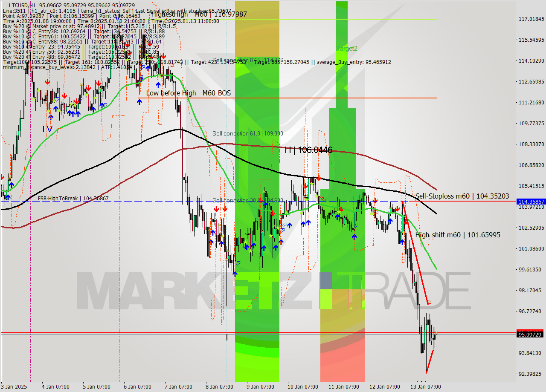Click the '8 Jan 07:00' time label
546x392 pixels.
[219, 387]
